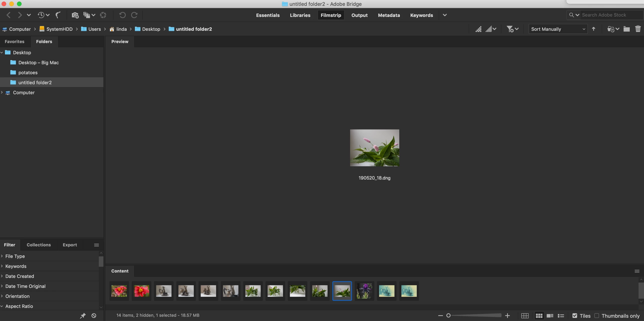This screenshot has width=644, height=321.
Task: Toggle the Tiles checkbox
Action: pos(575,316)
